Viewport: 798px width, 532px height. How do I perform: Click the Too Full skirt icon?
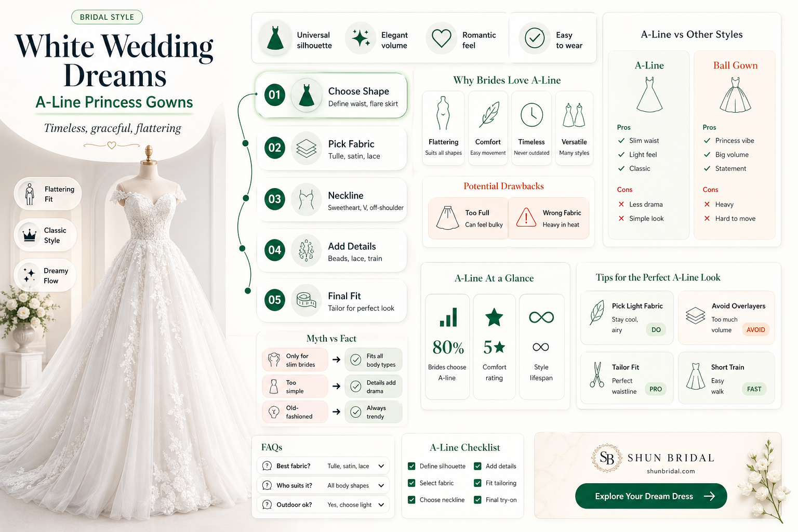(x=447, y=218)
